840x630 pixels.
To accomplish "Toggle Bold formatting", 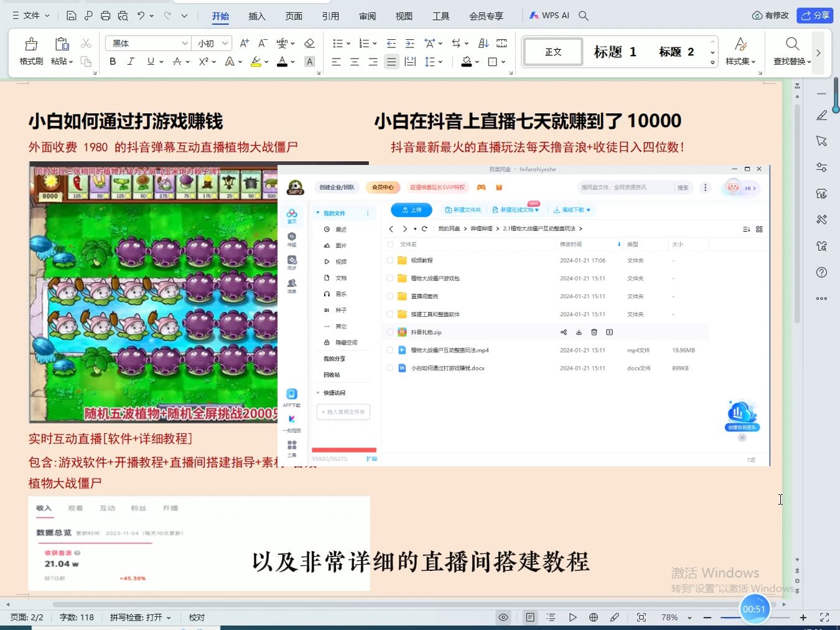I will pyautogui.click(x=113, y=62).
